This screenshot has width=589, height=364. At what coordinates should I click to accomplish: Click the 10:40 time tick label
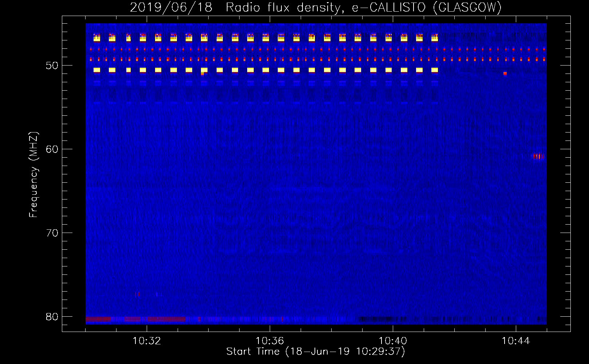pos(393,341)
